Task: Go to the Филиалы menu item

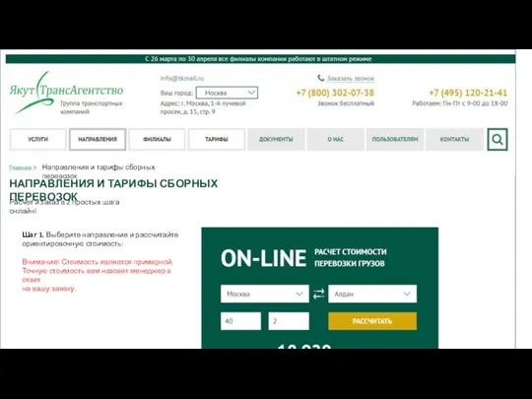Action: (x=157, y=139)
